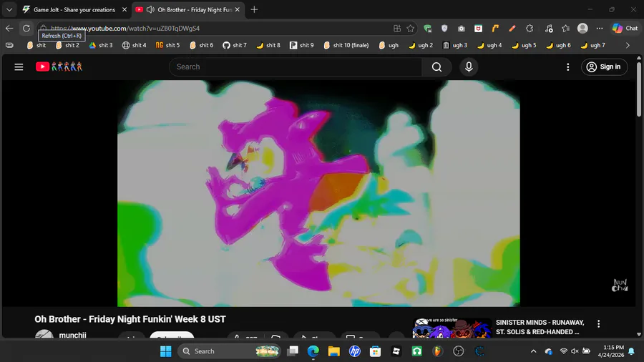Open the 'shit 7' GitHub bookmark
644x362 pixels.
pos(235,45)
